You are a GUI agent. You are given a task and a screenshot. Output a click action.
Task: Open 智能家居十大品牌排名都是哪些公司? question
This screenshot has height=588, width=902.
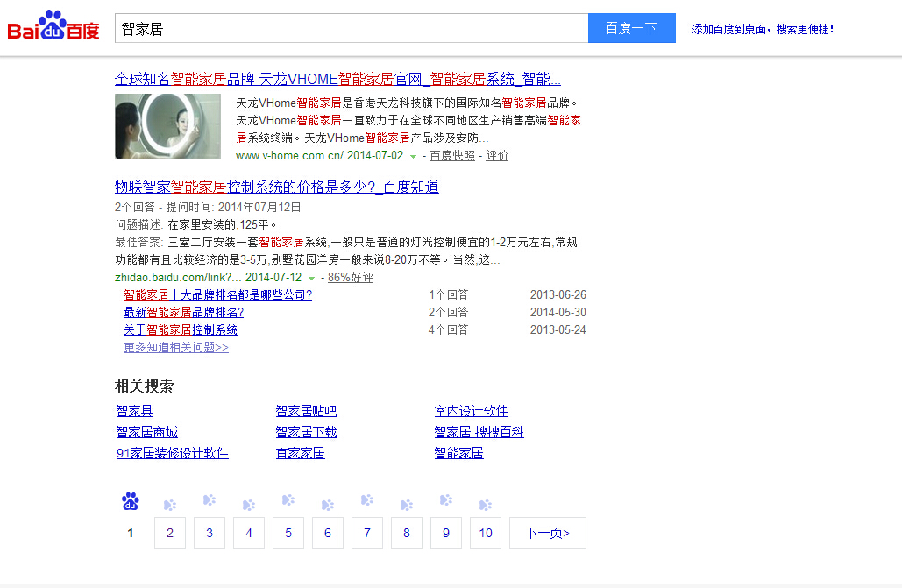pos(218,294)
